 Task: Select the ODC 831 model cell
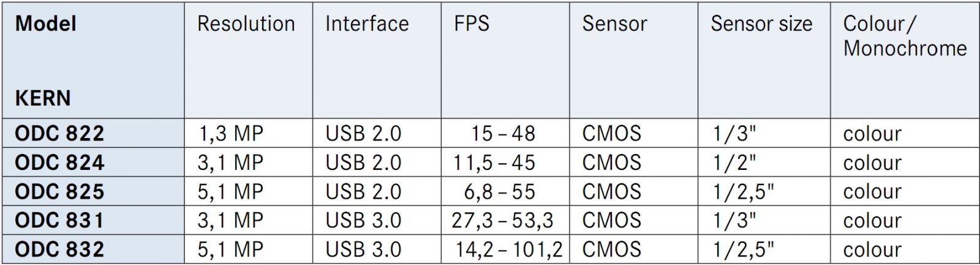[59, 220]
